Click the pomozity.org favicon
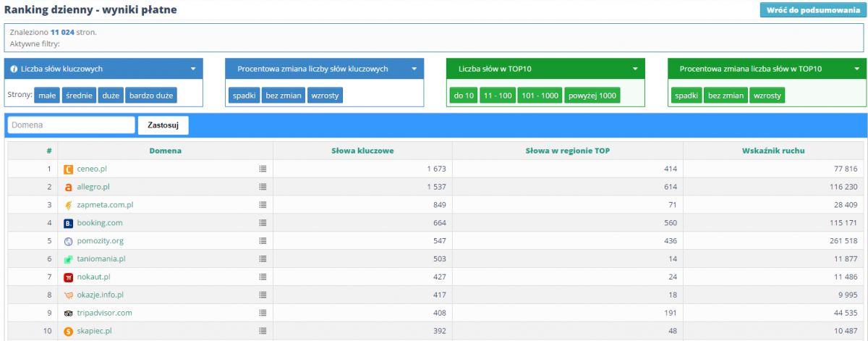 (69, 241)
